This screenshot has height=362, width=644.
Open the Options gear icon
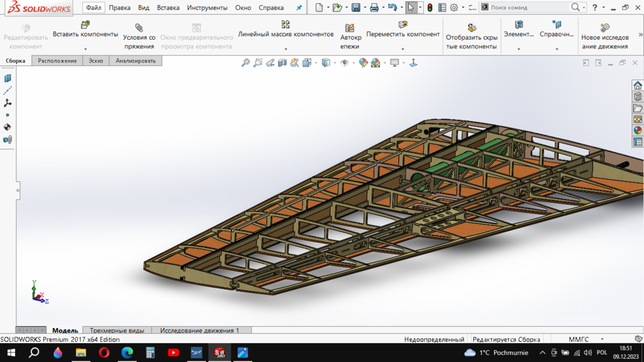click(453, 8)
